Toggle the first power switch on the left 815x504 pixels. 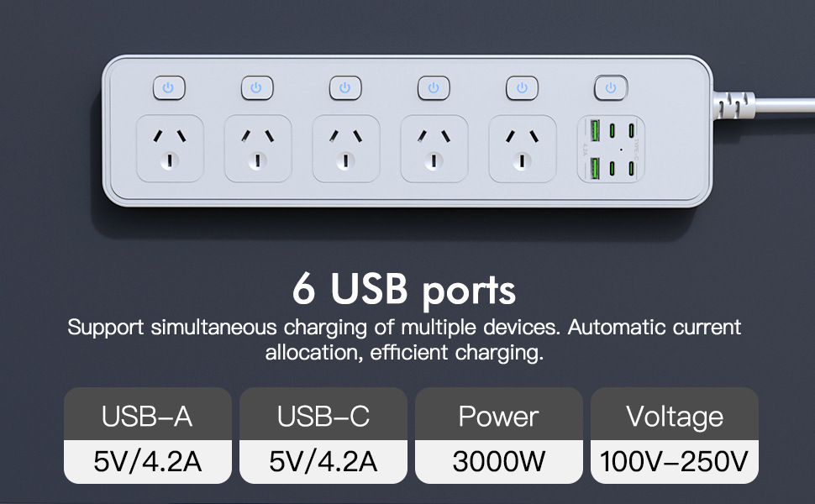(169, 88)
